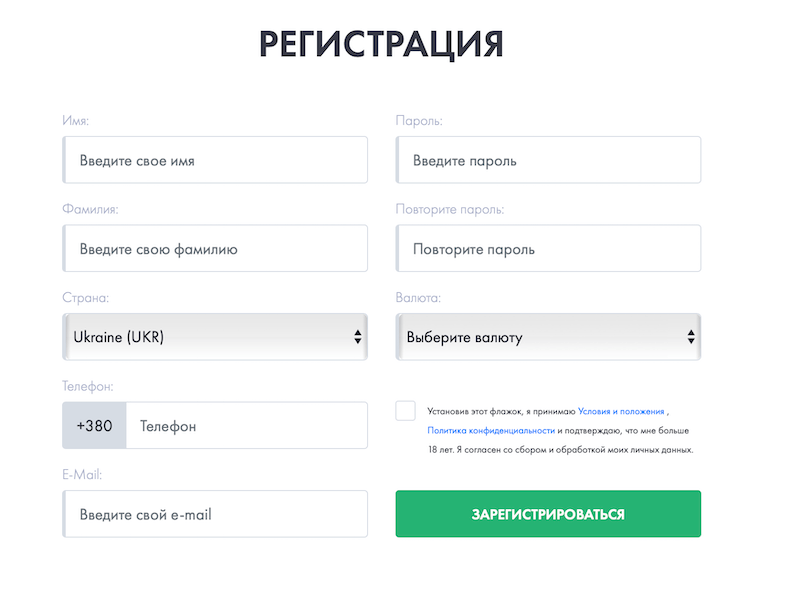Open the country dropdown arrow icon
The height and width of the screenshot is (606, 800).
(x=358, y=337)
